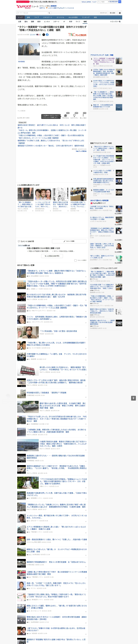138x644 pixels.
Task: Open settings gear icon in header
Action: [x=120, y=13]
